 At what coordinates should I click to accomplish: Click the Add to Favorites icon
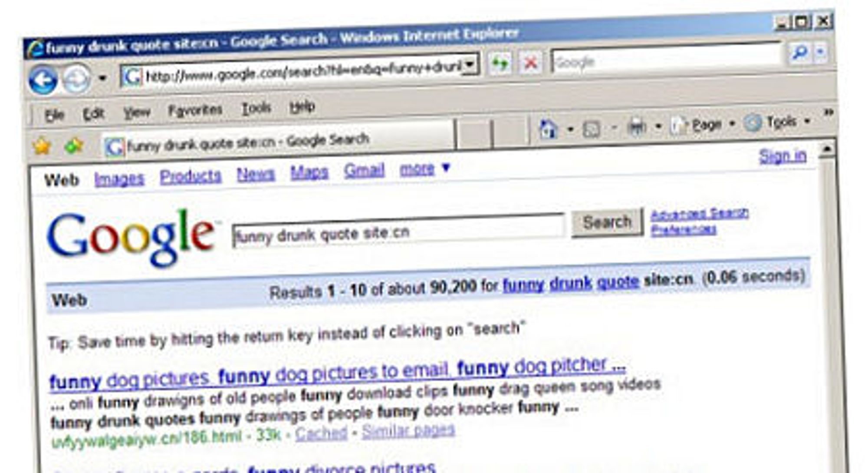[x=74, y=146]
